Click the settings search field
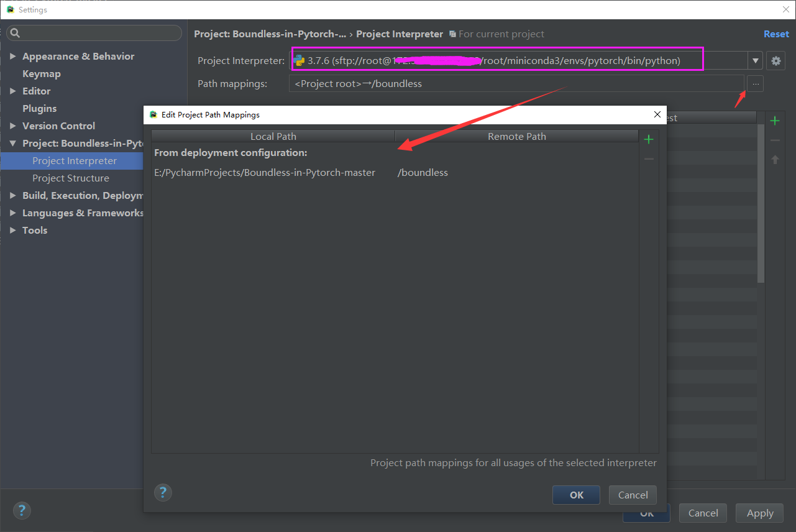The image size is (796, 532). [93, 32]
